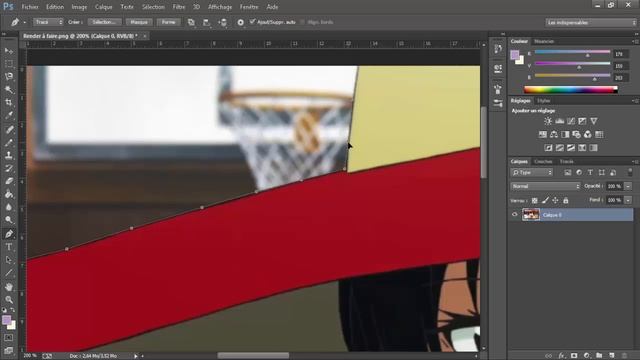Image resolution: width=640 pixels, height=360 pixels.
Task: Open the Calque menu
Action: (x=104, y=7)
